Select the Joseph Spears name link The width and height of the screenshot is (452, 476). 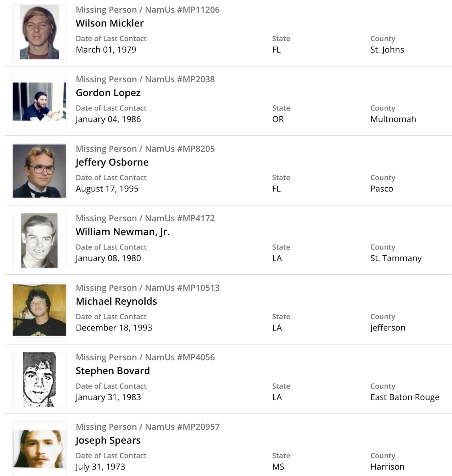tap(108, 440)
